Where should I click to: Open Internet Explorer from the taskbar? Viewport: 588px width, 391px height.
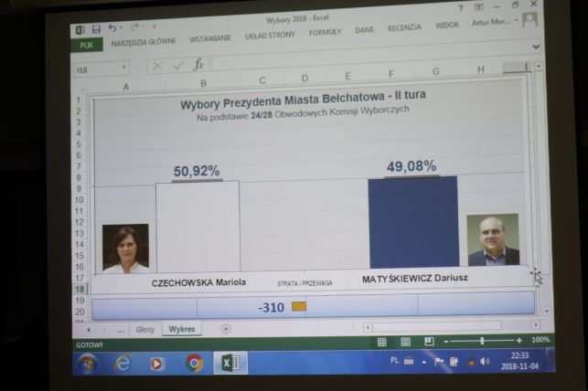point(123,363)
